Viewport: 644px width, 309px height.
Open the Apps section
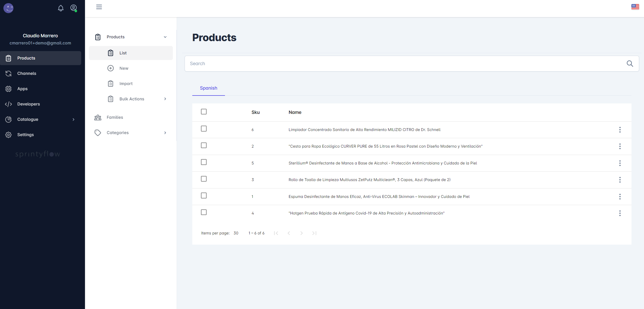click(22, 89)
